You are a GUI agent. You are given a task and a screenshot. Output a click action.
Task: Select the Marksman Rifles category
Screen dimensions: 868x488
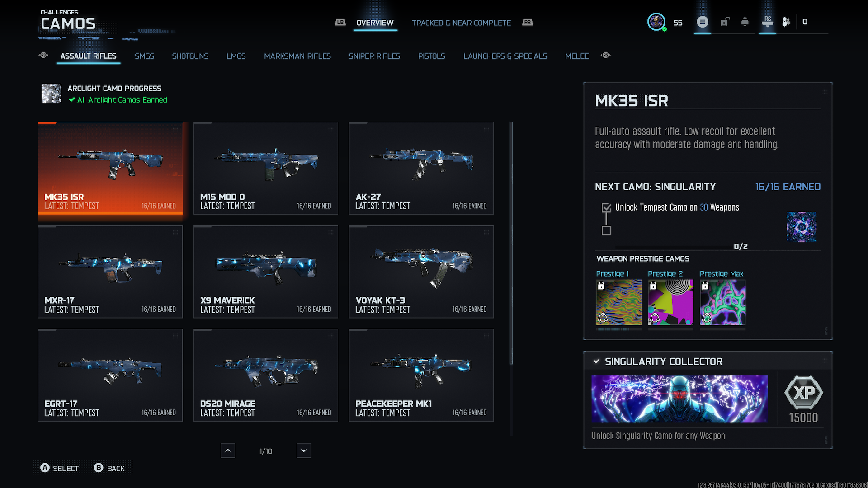pos(297,56)
